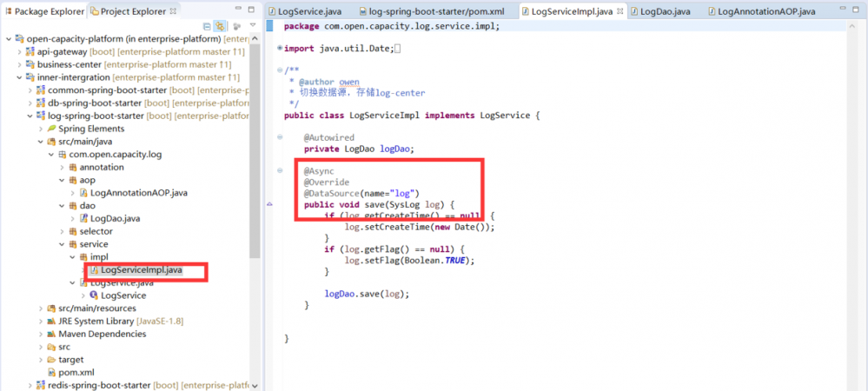The height and width of the screenshot is (391, 868).
Task: Collapse the @Autowired field fold marker
Action: point(280,136)
